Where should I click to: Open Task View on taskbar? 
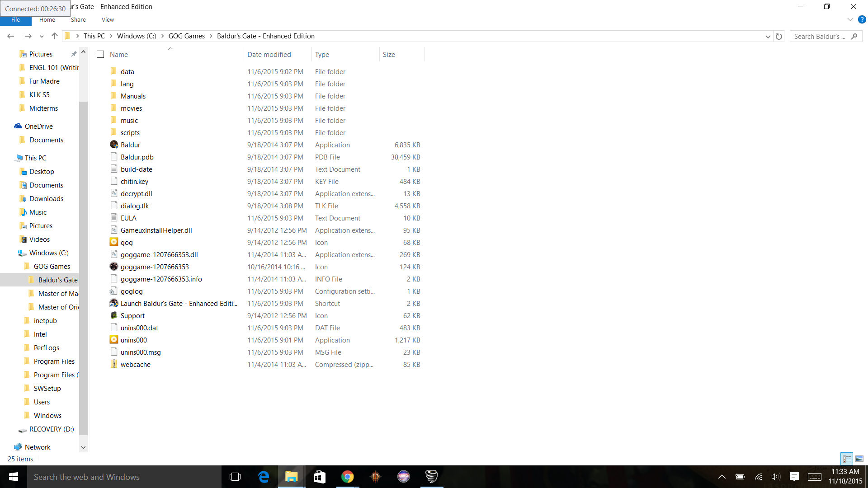coord(235,477)
